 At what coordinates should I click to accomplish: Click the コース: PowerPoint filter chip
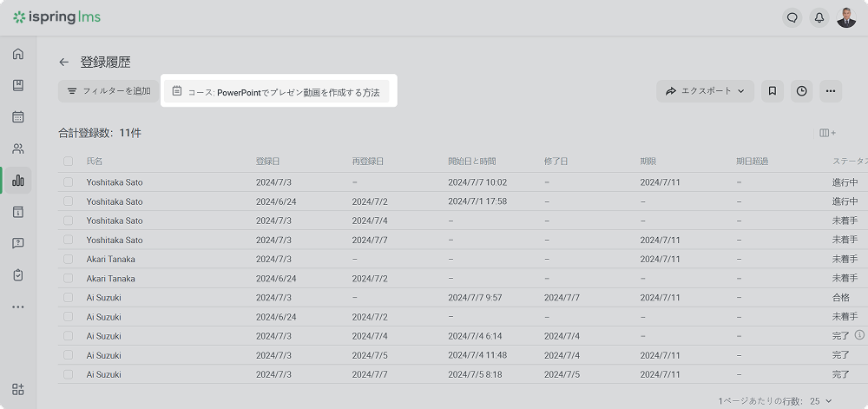[276, 91]
